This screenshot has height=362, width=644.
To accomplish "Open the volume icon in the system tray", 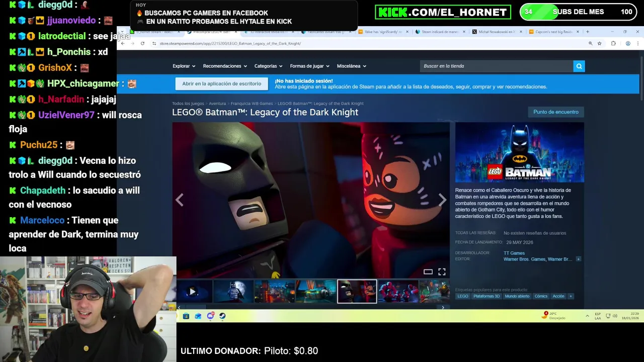I will (615, 316).
